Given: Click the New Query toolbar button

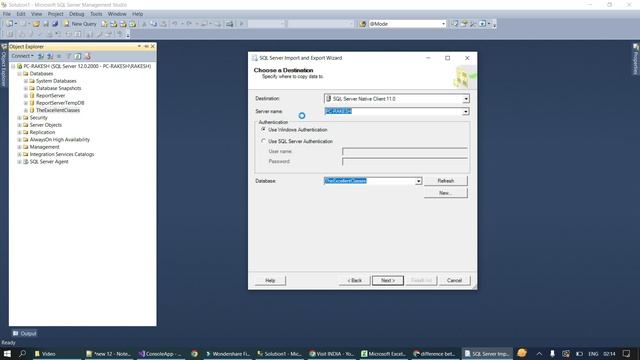Looking at the screenshot, I should tap(80, 24).
